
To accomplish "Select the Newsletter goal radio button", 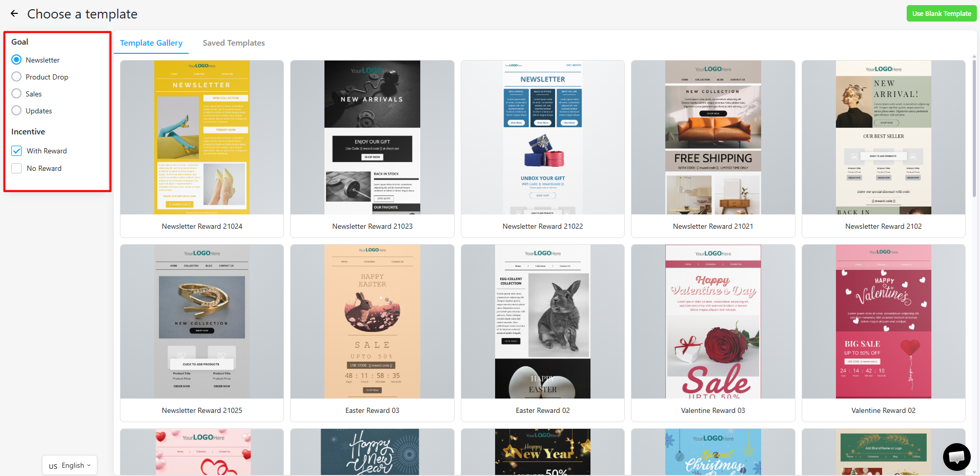I will click(16, 60).
